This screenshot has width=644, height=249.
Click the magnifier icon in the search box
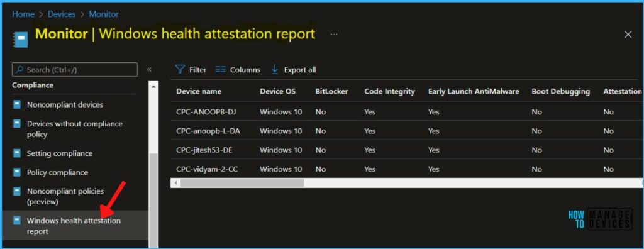click(x=19, y=70)
